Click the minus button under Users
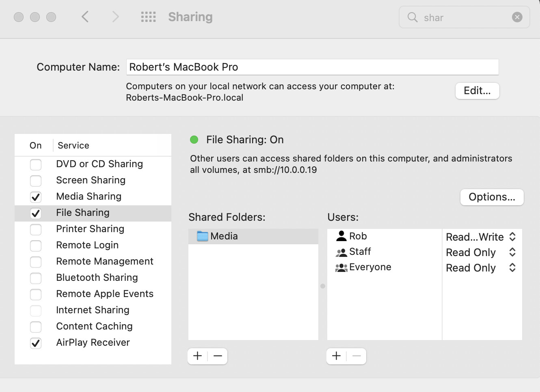Screen dimensions: 540x392 click(356, 356)
